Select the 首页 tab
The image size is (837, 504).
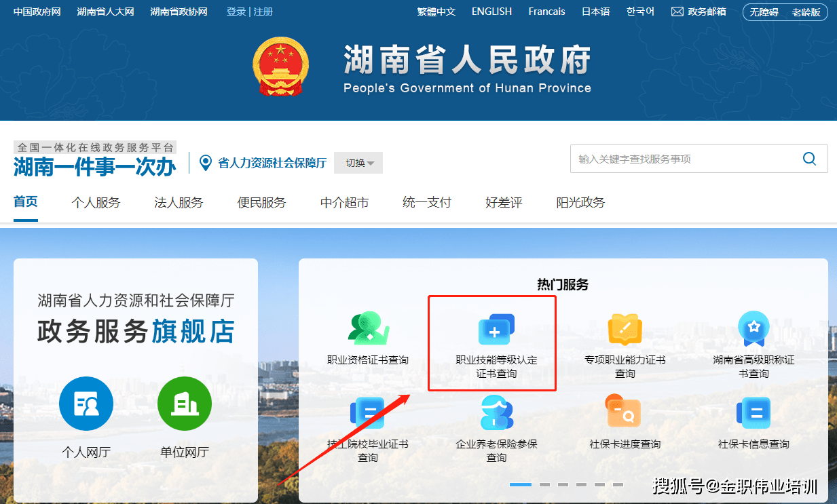[26, 202]
